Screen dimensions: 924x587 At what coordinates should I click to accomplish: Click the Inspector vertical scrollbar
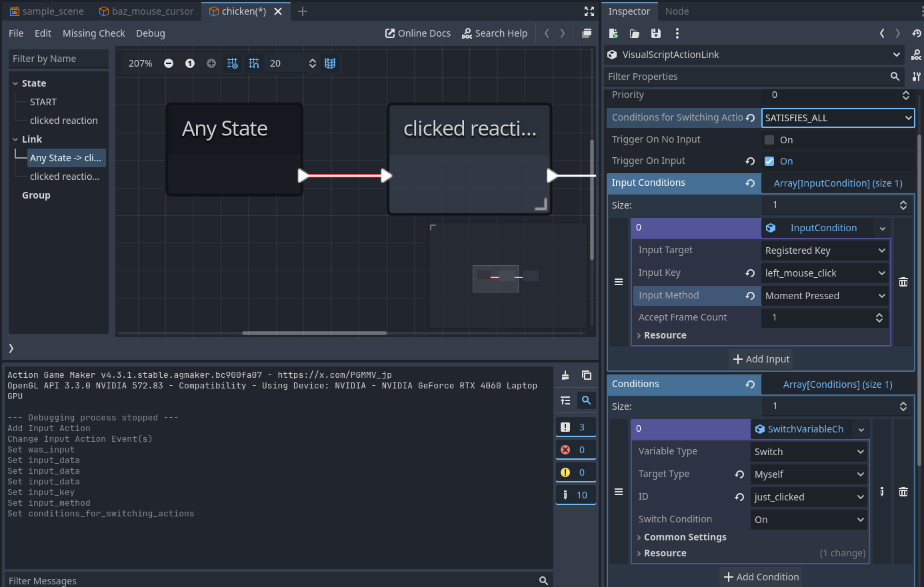(x=919, y=300)
